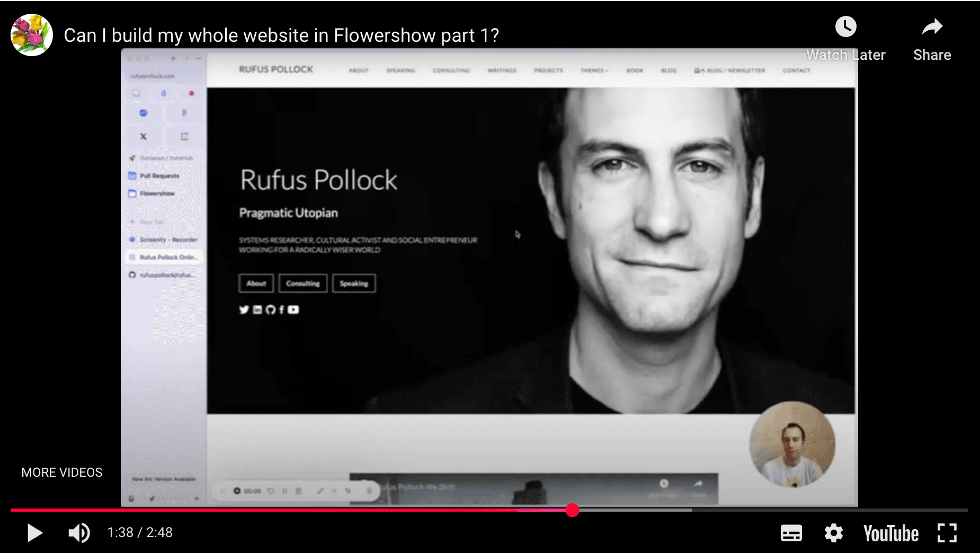Viewport: 980px width, 553px height.
Task: Click the circular webcam presenter thumbnail
Action: coord(792,444)
